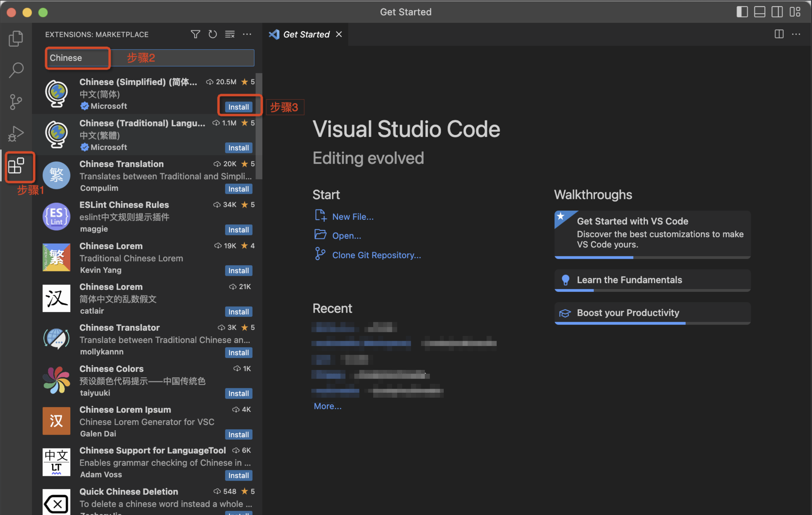The width and height of the screenshot is (812, 515).
Task: Select the Get Started editor tab
Action: pos(305,34)
